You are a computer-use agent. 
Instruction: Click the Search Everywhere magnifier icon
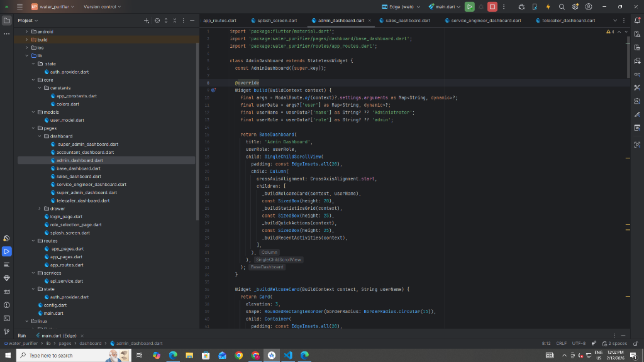coord(562,6)
